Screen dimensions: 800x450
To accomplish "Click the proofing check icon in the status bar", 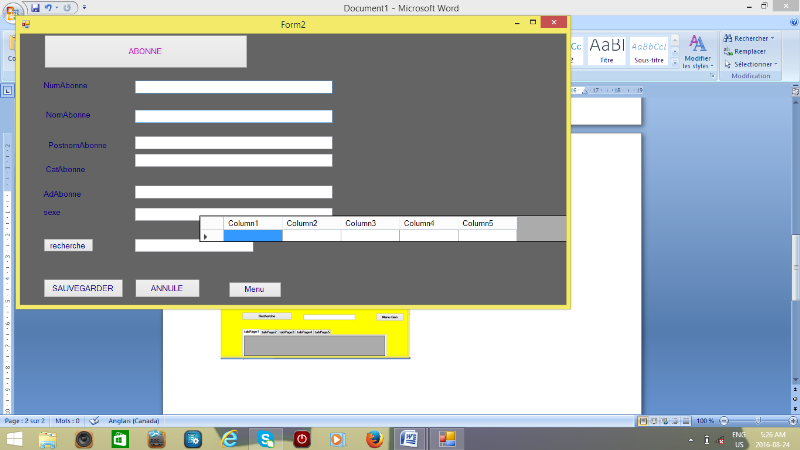I will pos(94,421).
